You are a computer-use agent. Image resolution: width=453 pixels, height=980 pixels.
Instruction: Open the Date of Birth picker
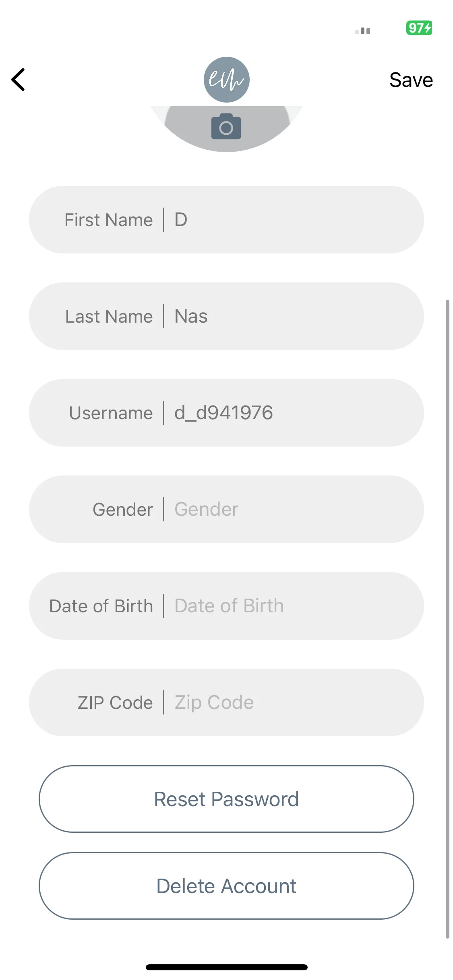coord(226,606)
